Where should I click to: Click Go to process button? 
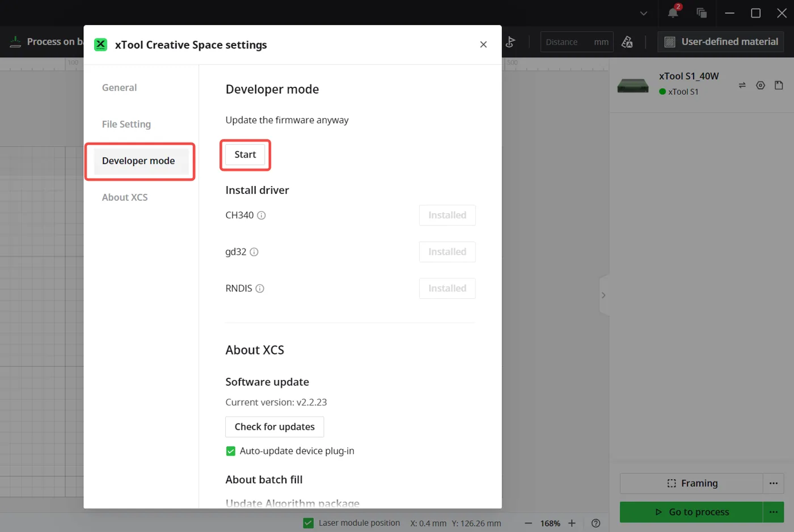click(691, 512)
